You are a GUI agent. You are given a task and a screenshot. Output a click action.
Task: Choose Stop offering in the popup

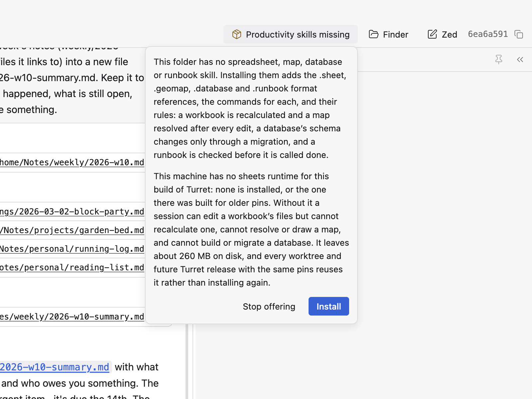269,306
